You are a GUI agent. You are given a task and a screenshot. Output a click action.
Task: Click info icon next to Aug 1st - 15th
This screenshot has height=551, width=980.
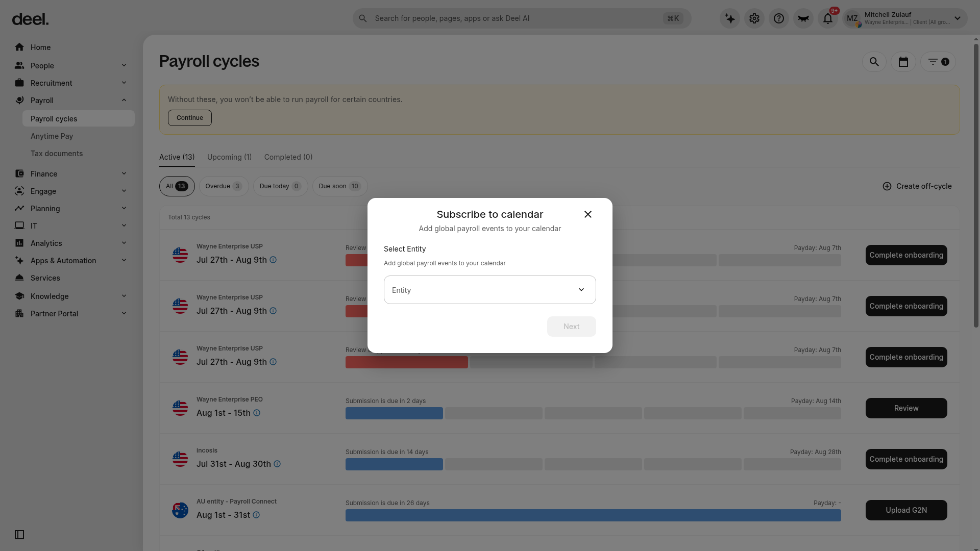257,413
